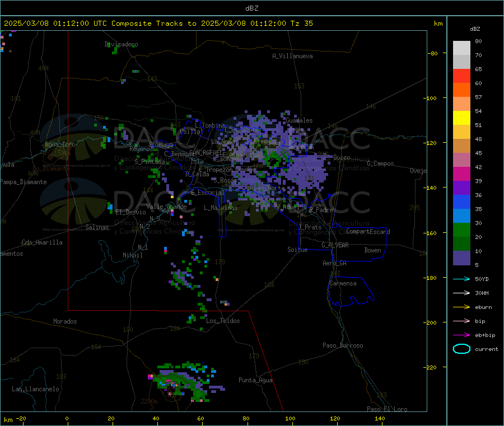Click the R_Padre place label

321,210
